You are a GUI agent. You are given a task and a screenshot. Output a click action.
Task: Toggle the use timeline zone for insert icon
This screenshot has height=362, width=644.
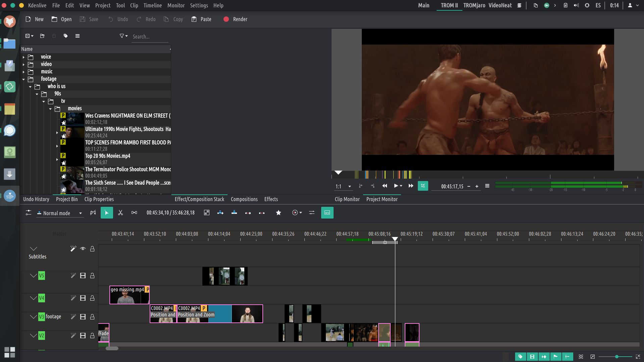coord(93,213)
